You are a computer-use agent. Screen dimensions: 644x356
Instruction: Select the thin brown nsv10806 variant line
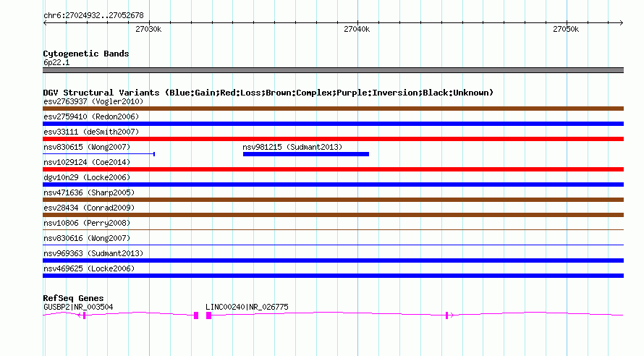click(333, 229)
